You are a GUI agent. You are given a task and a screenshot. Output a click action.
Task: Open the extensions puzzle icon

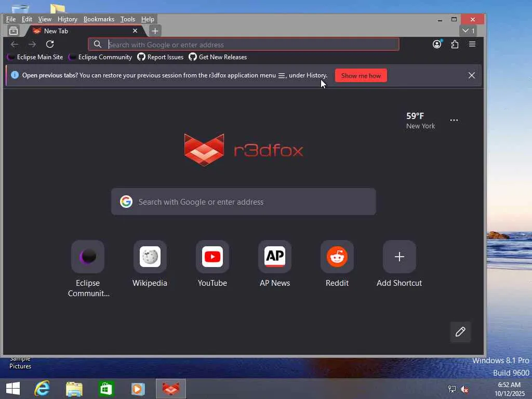[455, 44]
